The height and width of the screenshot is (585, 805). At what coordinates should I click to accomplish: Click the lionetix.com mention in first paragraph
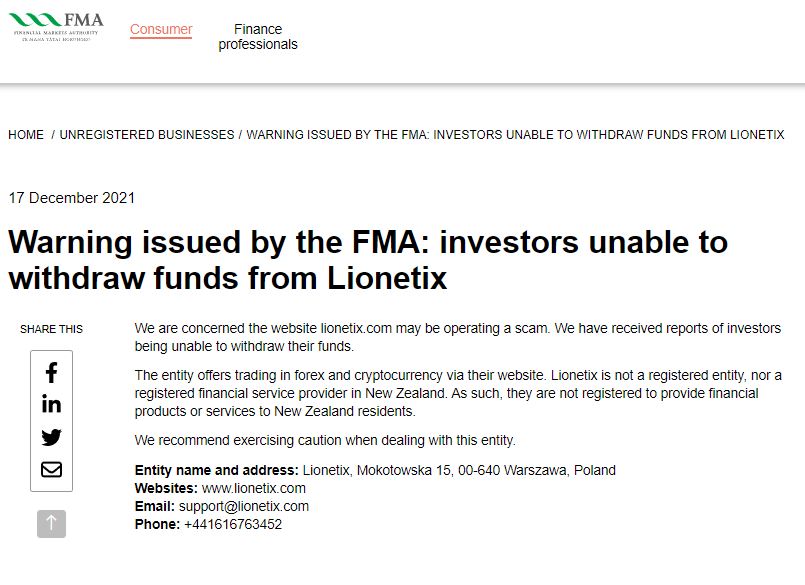356,328
